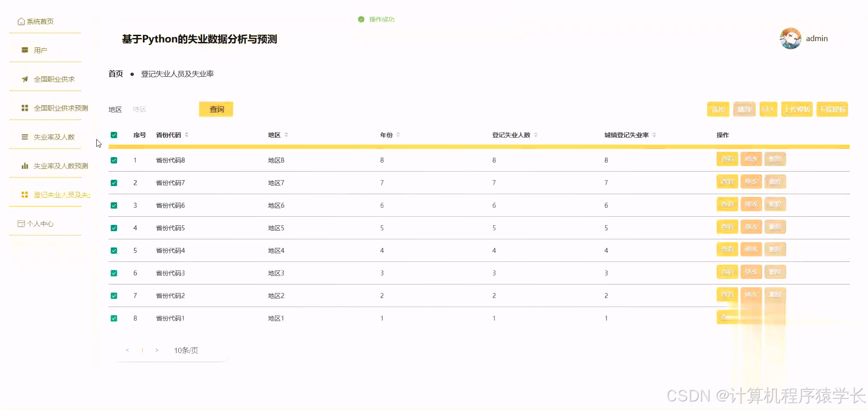Select the 系统首页 home icon in sidebar
This screenshot has width=868, height=410.
pyautogui.click(x=20, y=21)
